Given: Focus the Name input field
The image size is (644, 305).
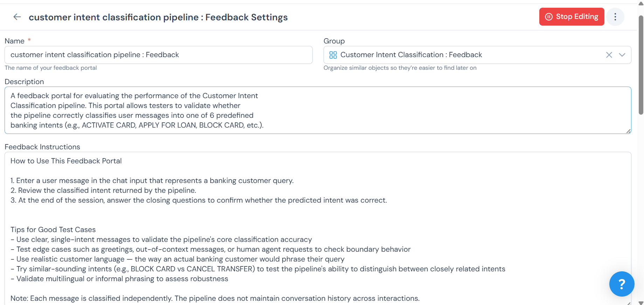Looking at the screenshot, I should tap(158, 55).
